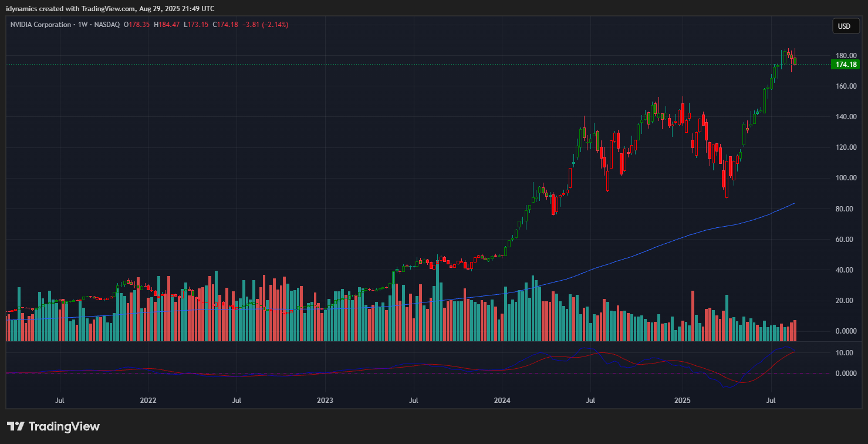The width and height of the screenshot is (868, 444).
Task: Click the high value H184.47
Action: (x=166, y=25)
